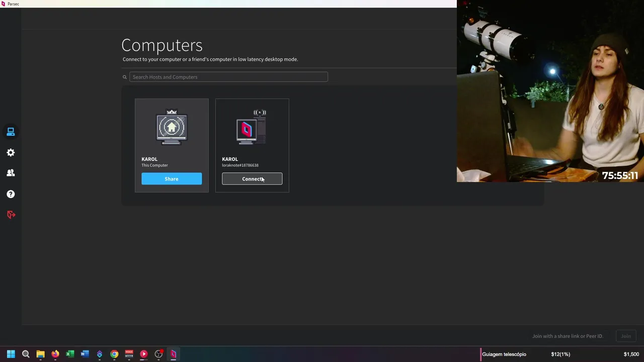
Task: Click the Share button on this computer
Action: [172, 179]
